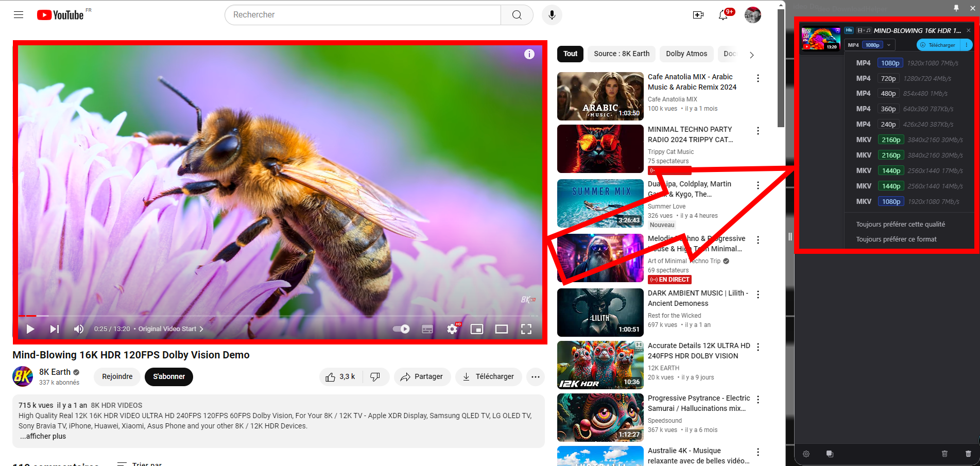Open the 8K Earth channel name link
This screenshot has height=466, width=980.
pyautogui.click(x=55, y=372)
